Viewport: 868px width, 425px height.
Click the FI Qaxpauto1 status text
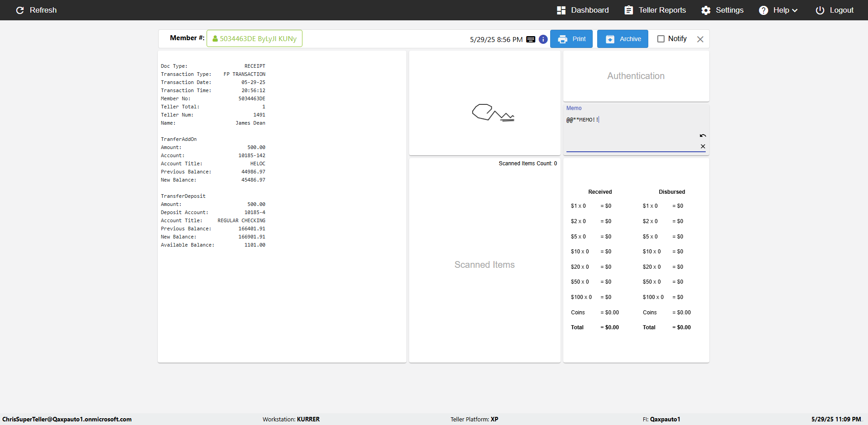661,419
